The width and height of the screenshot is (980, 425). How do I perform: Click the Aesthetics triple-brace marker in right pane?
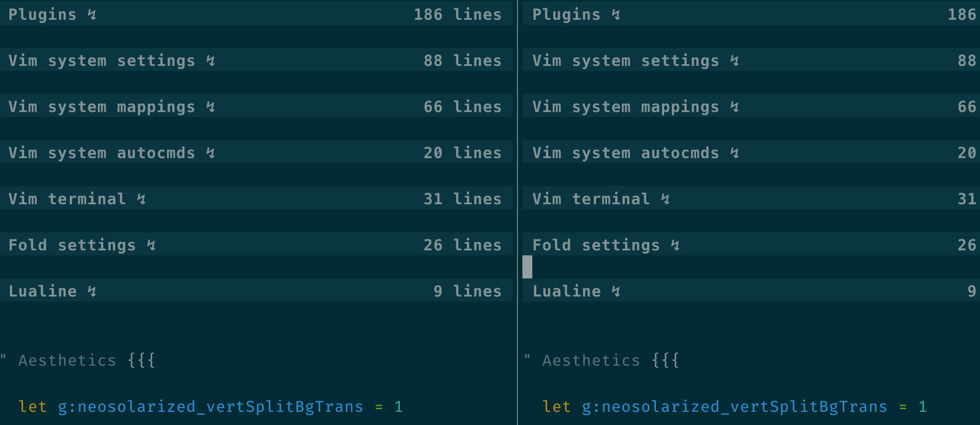(x=665, y=361)
